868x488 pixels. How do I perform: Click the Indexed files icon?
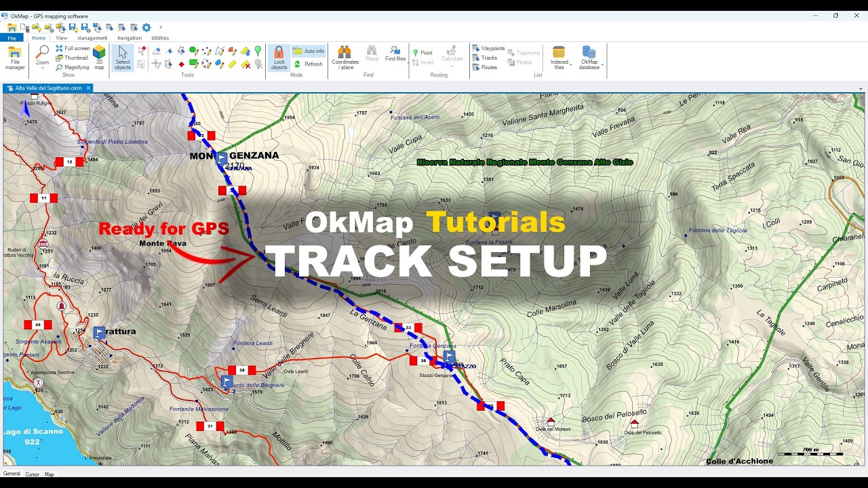click(x=559, y=52)
